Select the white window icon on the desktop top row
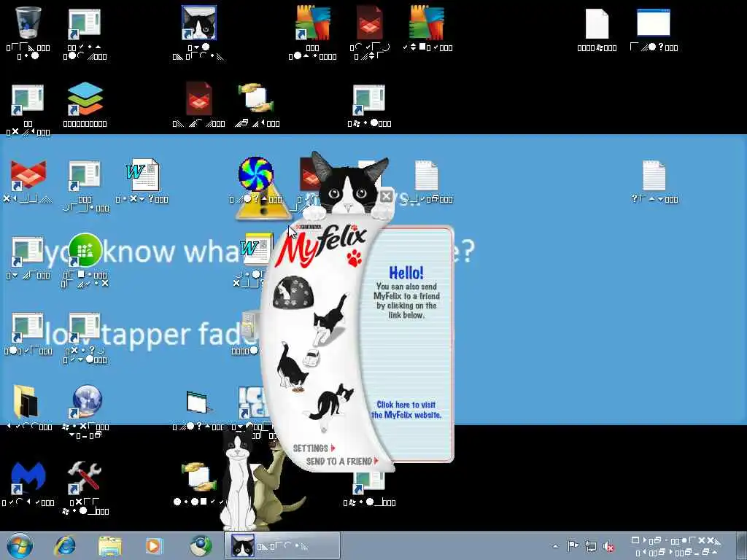 click(x=654, y=23)
